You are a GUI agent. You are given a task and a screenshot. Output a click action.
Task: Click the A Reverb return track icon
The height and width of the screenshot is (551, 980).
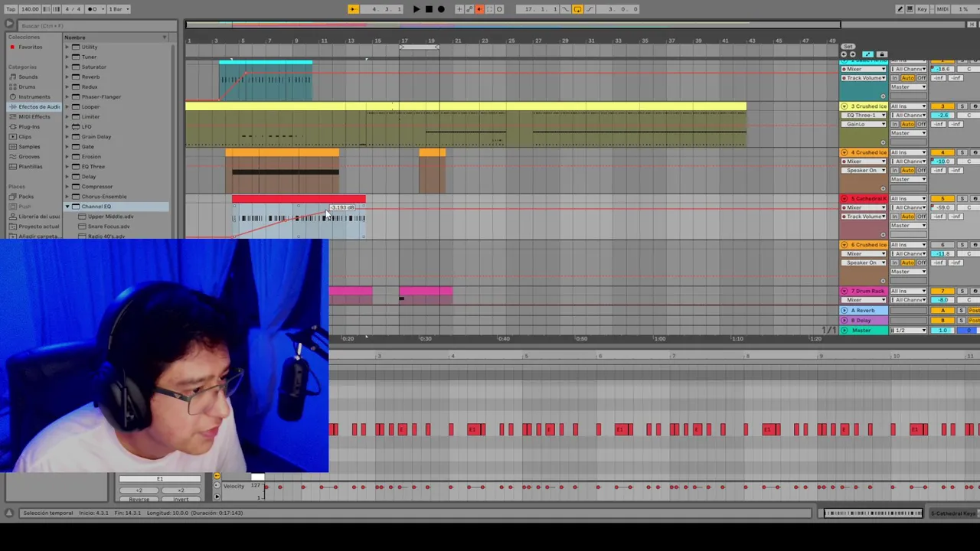pyautogui.click(x=844, y=311)
